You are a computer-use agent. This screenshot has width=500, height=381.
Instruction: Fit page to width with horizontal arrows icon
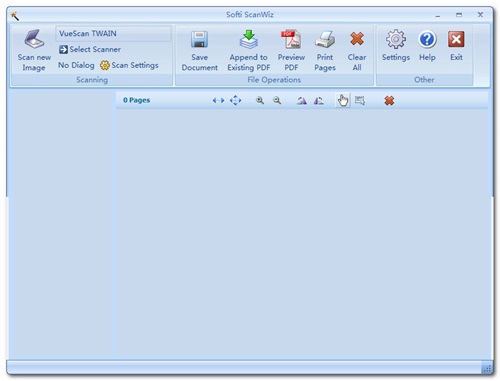(x=218, y=100)
